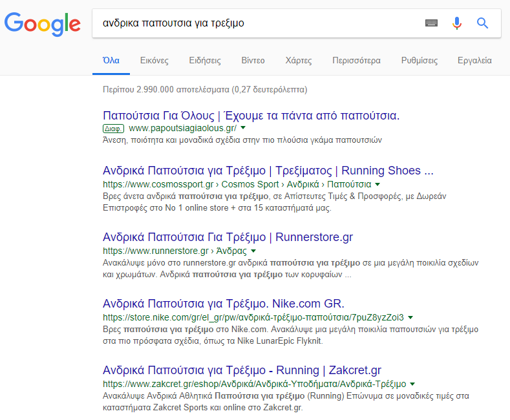Click the results count text Περίπου 2.990.000 αποτελέσματα

point(205,89)
